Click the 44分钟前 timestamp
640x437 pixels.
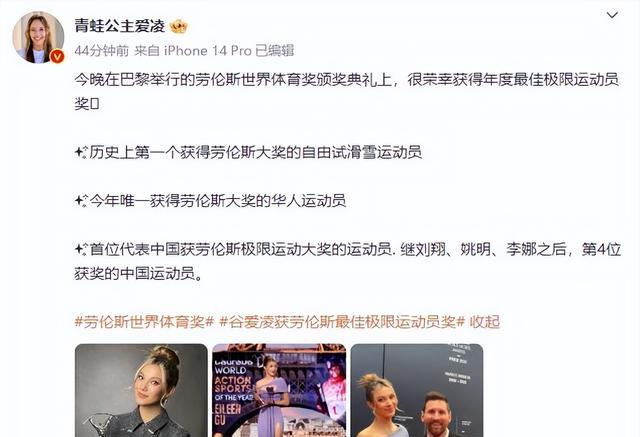coord(101,51)
